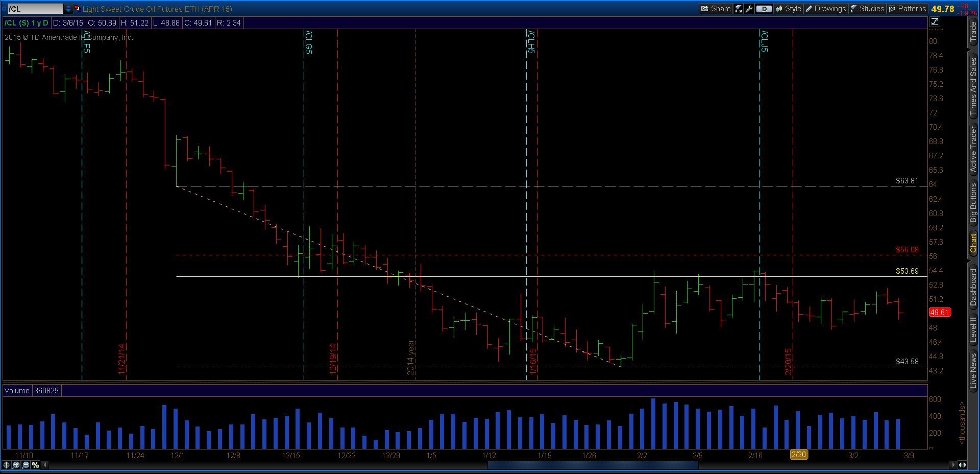
Task: Open the D timeframe selector
Action: pyautogui.click(x=764, y=9)
